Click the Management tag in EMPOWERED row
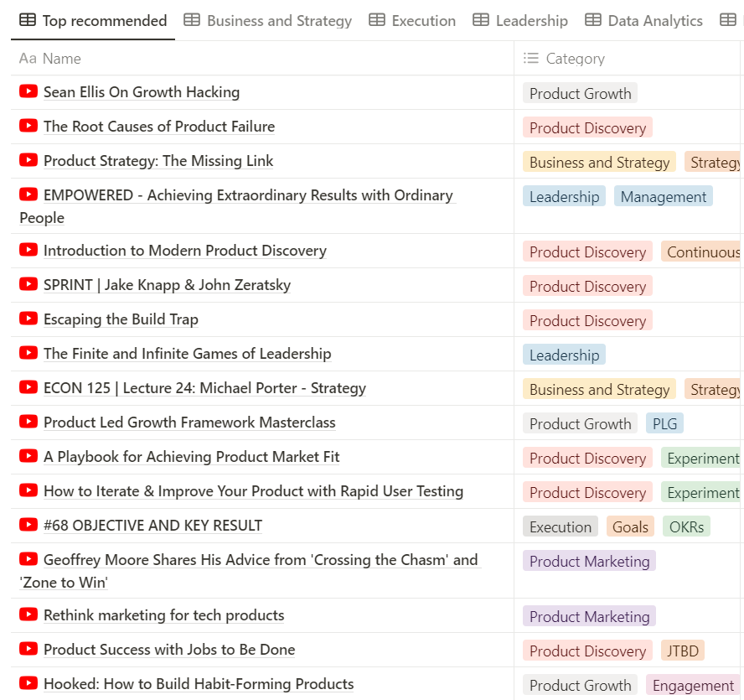 [663, 196]
